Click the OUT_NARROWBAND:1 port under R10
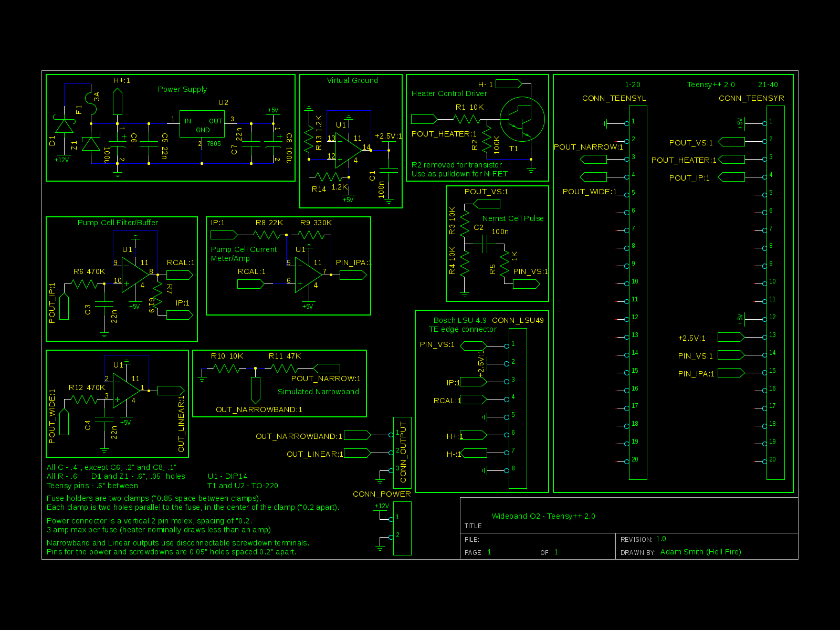Image resolution: width=840 pixels, height=630 pixels. [255, 390]
